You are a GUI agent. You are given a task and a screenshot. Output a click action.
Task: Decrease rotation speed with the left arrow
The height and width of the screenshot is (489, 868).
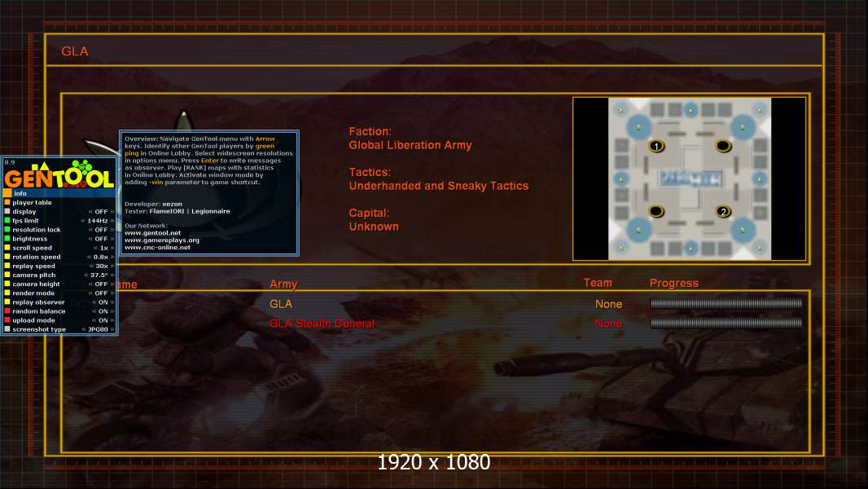tap(89, 257)
